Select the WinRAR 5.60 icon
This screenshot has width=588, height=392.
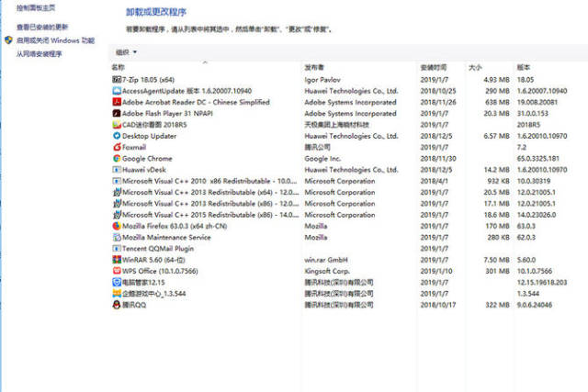117,260
